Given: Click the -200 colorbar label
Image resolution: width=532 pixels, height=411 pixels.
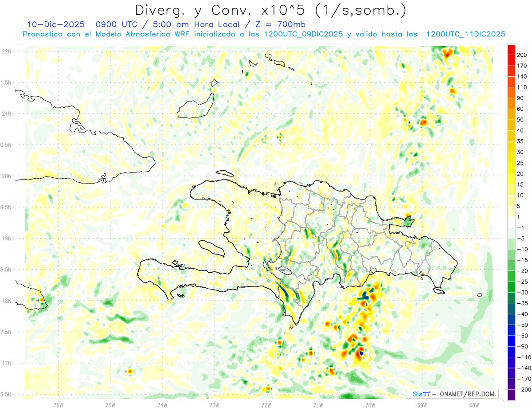Looking at the screenshot, I should pyautogui.click(x=524, y=389).
